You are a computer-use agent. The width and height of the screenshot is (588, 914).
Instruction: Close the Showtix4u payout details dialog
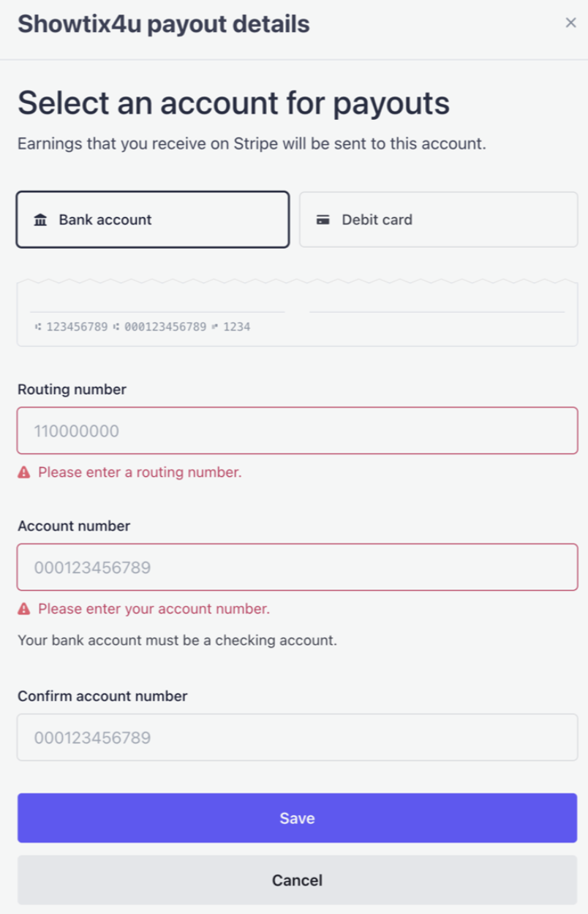(x=571, y=23)
